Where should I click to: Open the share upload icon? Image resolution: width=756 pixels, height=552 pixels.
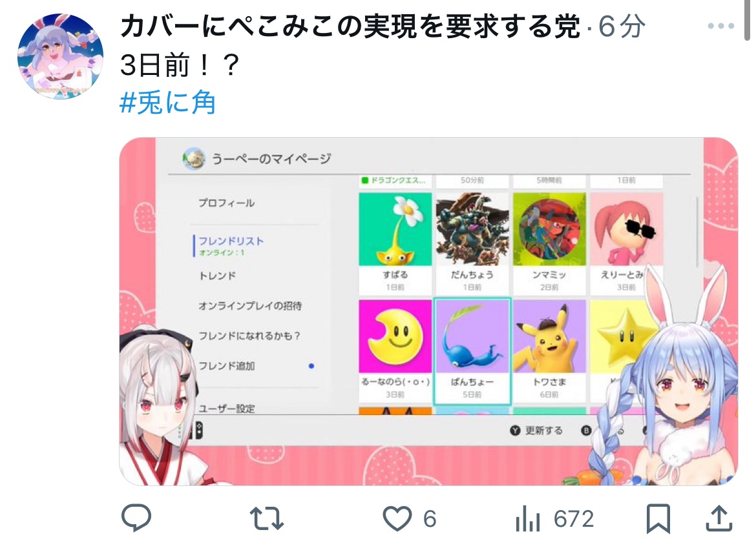(x=719, y=518)
